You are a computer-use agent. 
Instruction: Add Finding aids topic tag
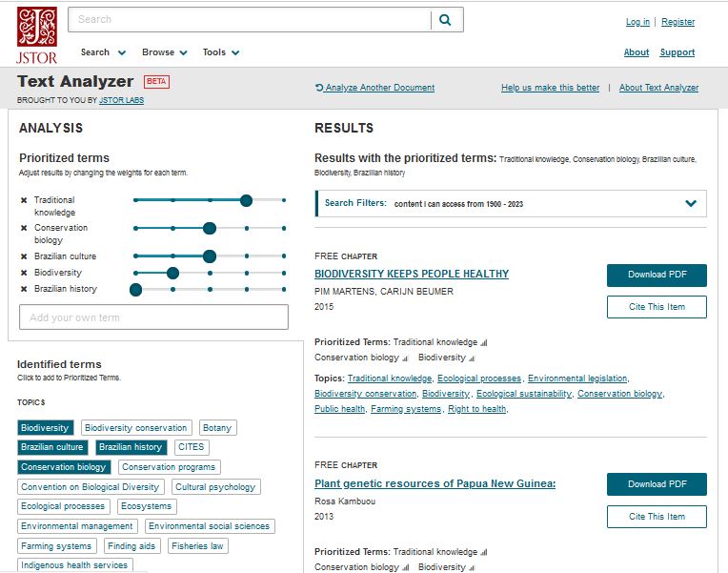click(131, 546)
